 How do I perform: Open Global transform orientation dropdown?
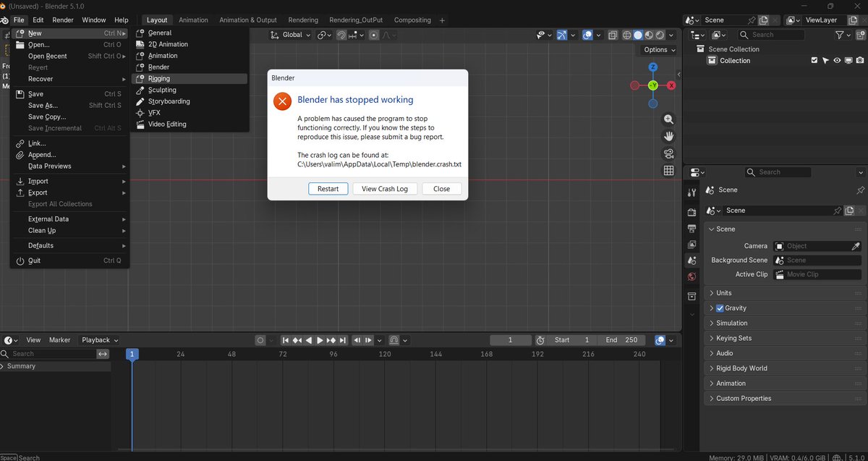click(x=291, y=35)
